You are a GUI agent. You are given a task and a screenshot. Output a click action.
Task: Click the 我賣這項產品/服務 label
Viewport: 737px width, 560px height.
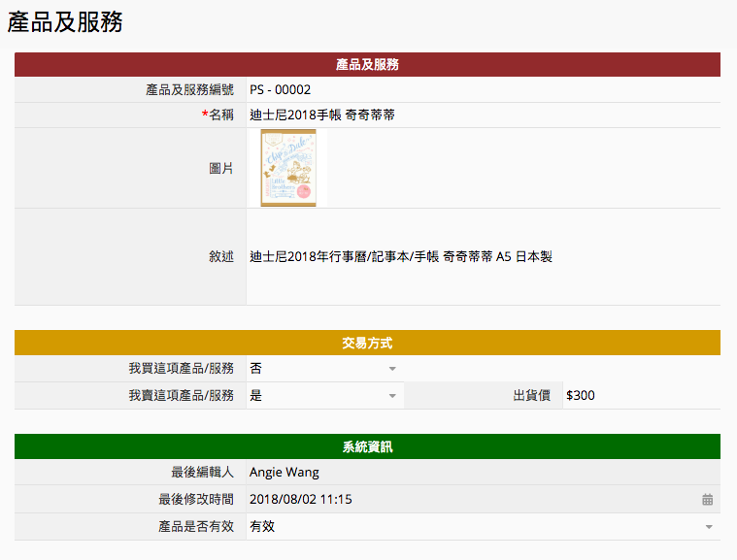[x=181, y=396]
